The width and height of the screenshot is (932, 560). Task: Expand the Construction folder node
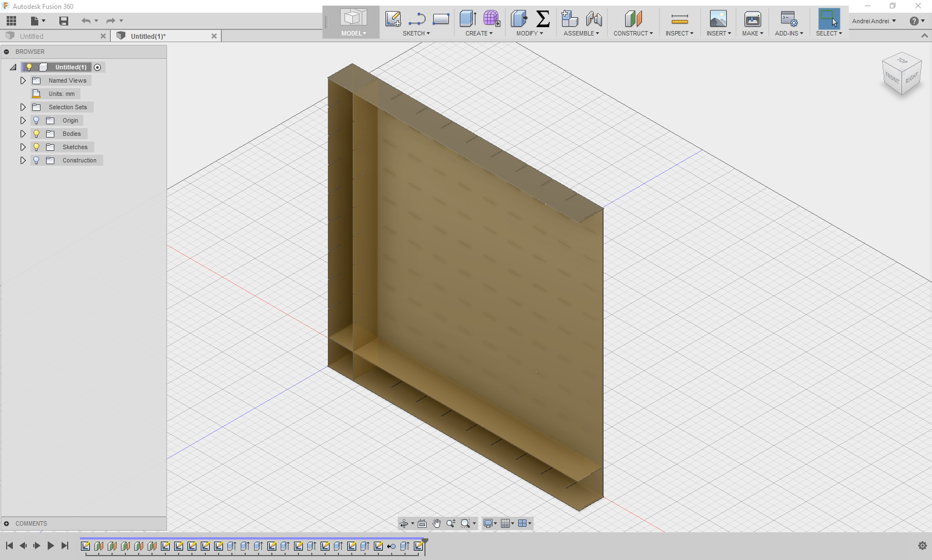(x=23, y=160)
